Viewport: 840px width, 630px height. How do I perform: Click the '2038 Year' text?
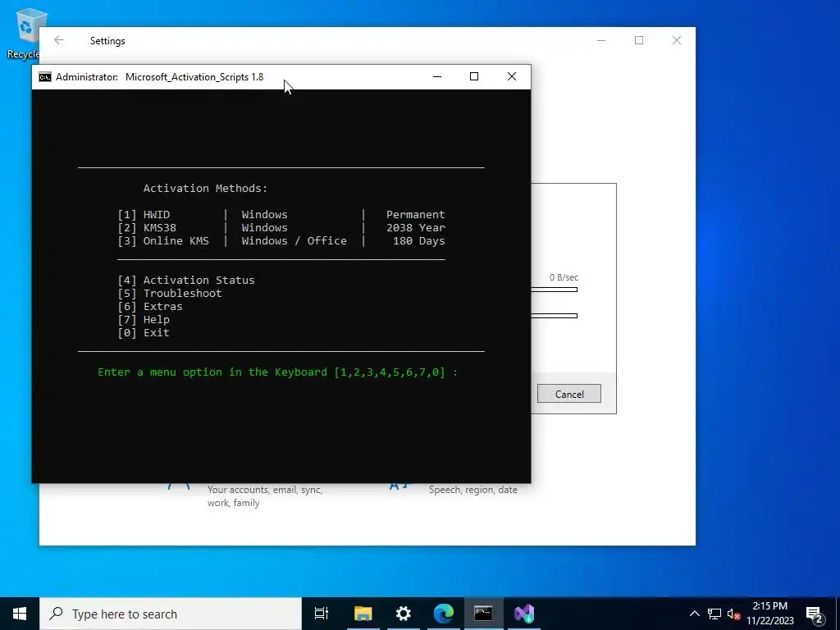point(416,228)
